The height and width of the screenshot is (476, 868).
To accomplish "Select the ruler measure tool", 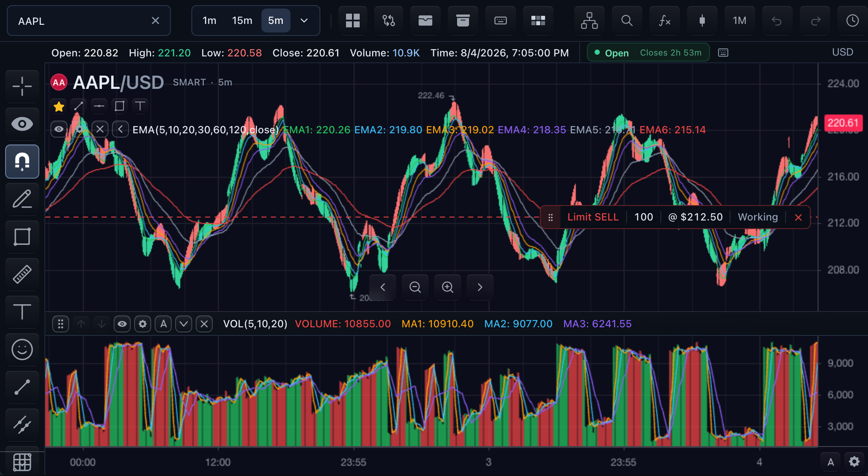I will coord(22,274).
